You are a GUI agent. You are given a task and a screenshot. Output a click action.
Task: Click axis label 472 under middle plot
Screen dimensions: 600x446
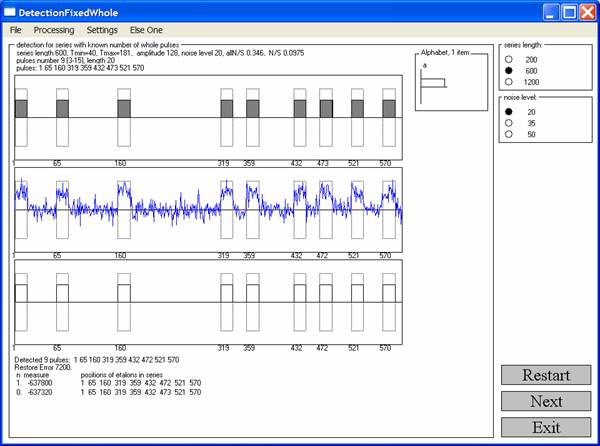tap(322, 256)
